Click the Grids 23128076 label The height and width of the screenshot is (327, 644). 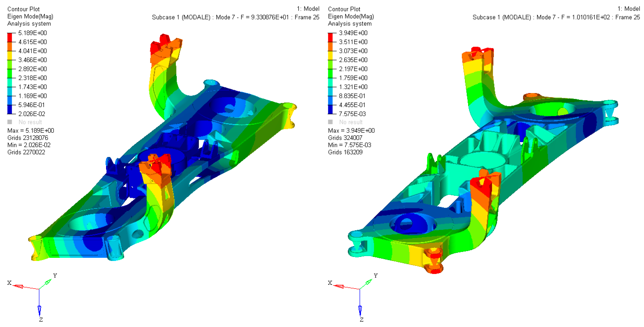point(28,138)
